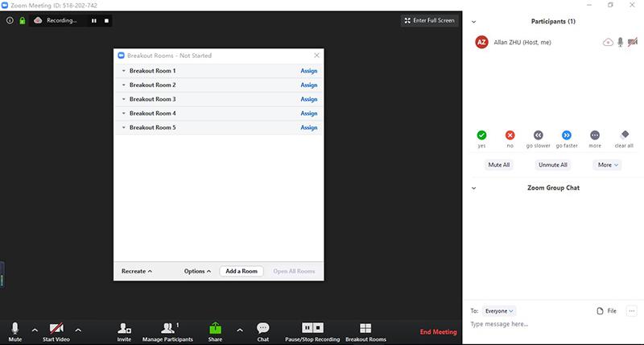
Task: Mute the microphone in the toolbar
Action: click(x=14, y=332)
